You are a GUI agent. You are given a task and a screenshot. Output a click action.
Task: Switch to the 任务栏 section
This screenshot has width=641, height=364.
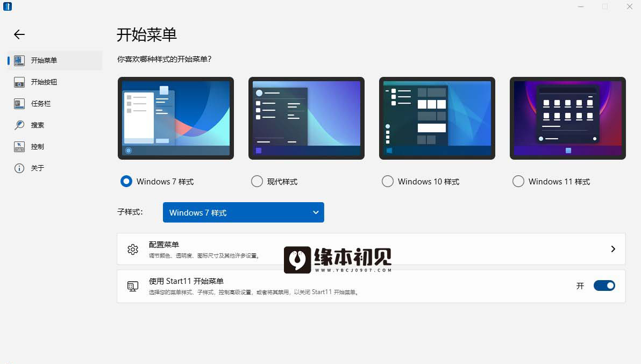point(55,104)
